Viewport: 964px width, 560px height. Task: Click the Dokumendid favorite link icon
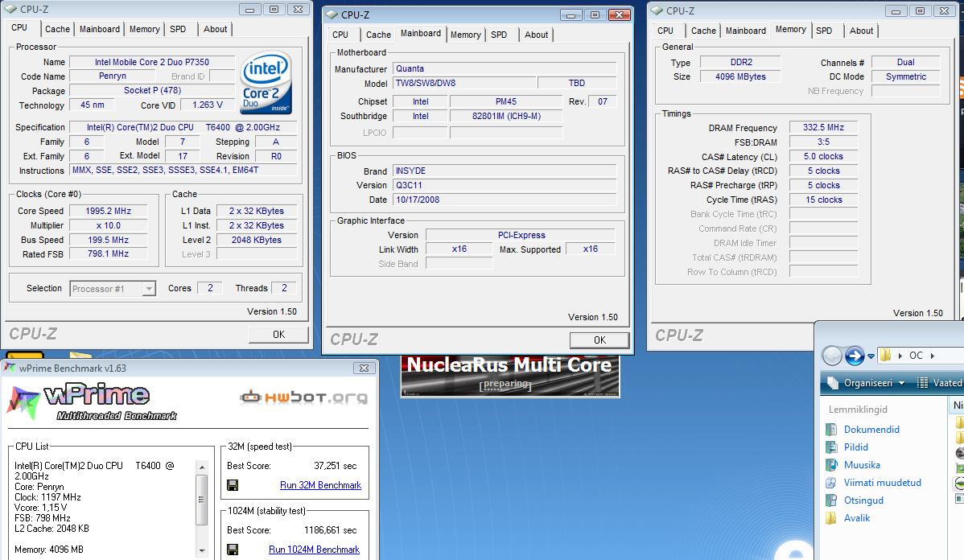pos(831,430)
